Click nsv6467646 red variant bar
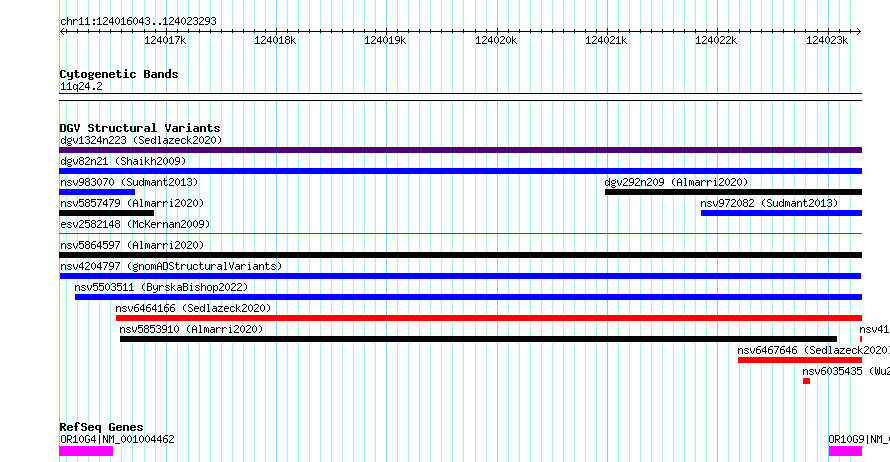Image resolution: width=890 pixels, height=462 pixels. pos(800,360)
